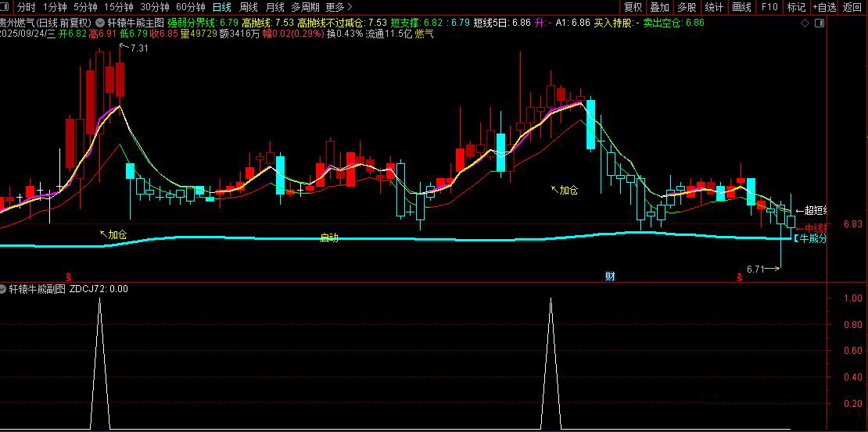Click the 复权 adjustment button

pos(633,7)
